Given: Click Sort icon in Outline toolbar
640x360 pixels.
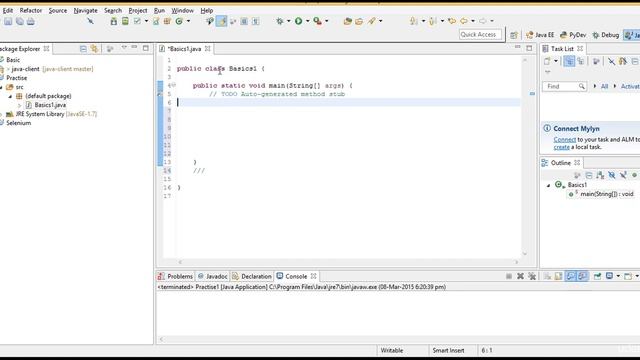Looking at the screenshot, I should (600, 175).
